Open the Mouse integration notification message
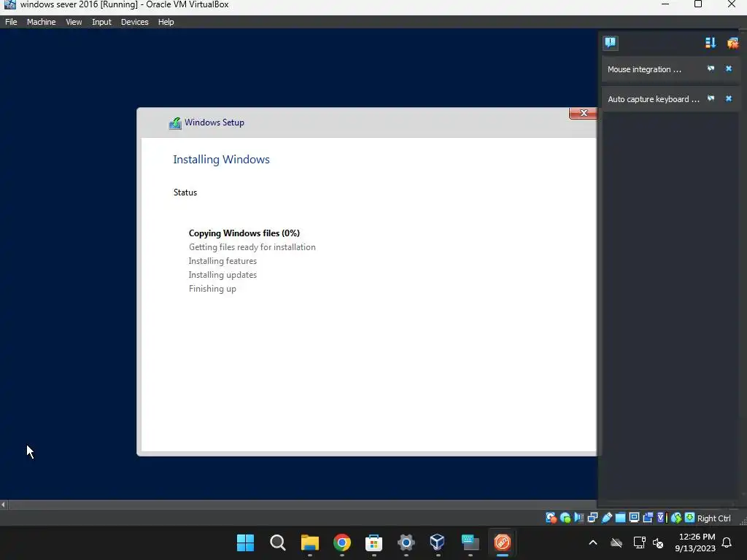747x560 pixels. (x=644, y=69)
